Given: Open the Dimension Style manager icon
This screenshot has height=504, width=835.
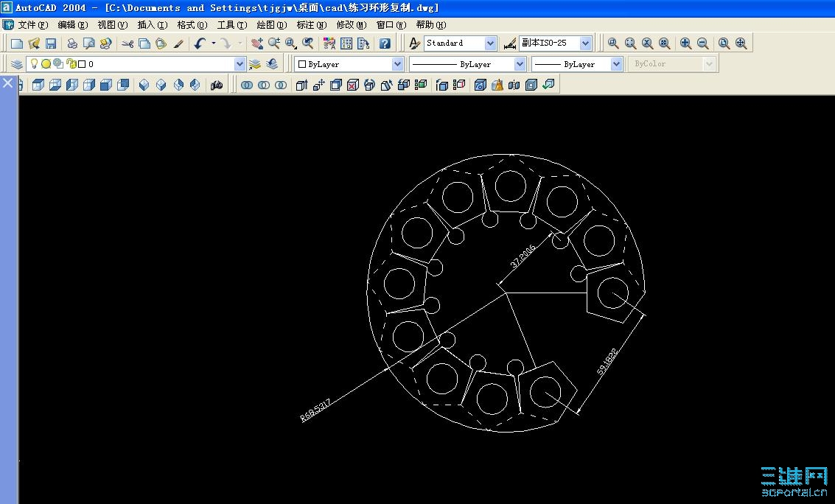Looking at the screenshot, I should tap(510, 43).
